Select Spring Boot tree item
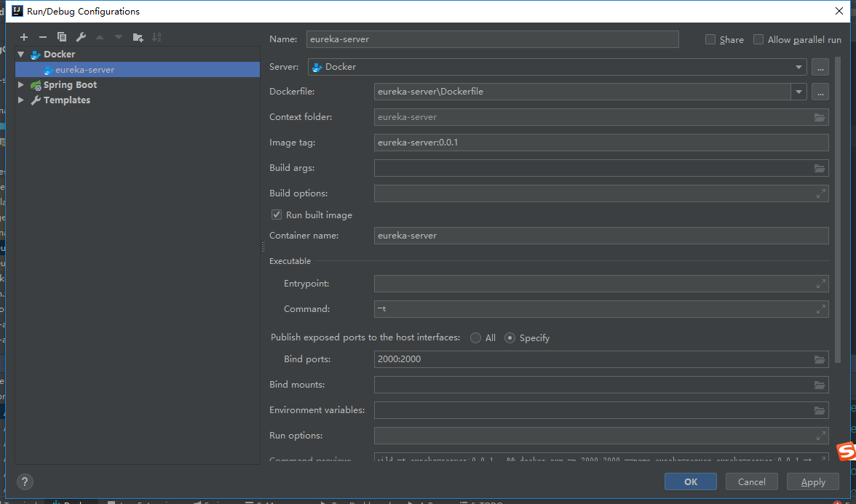 (70, 85)
